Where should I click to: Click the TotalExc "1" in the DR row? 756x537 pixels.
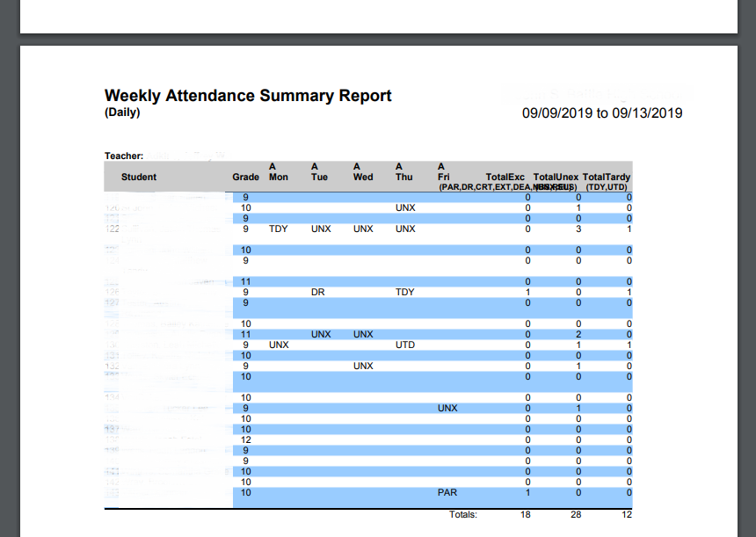pyautogui.click(x=527, y=292)
